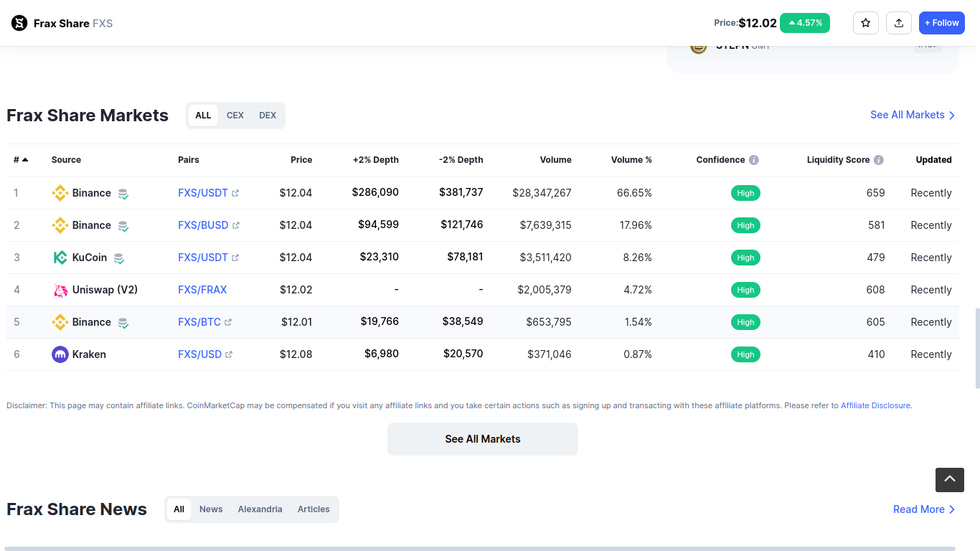The height and width of the screenshot is (551, 980).
Task: Sort by the Source column header
Action: [66, 160]
